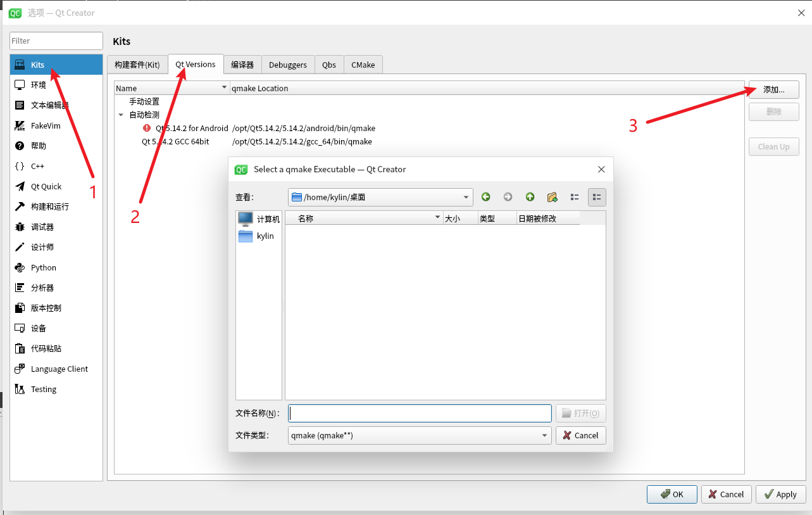Open the 设计师 settings category
Viewport: 812px width, 515px height.
(56, 247)
